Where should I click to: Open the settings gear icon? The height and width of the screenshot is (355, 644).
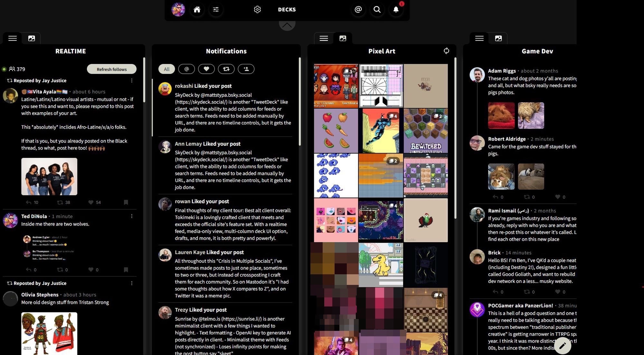click(257, 9)
